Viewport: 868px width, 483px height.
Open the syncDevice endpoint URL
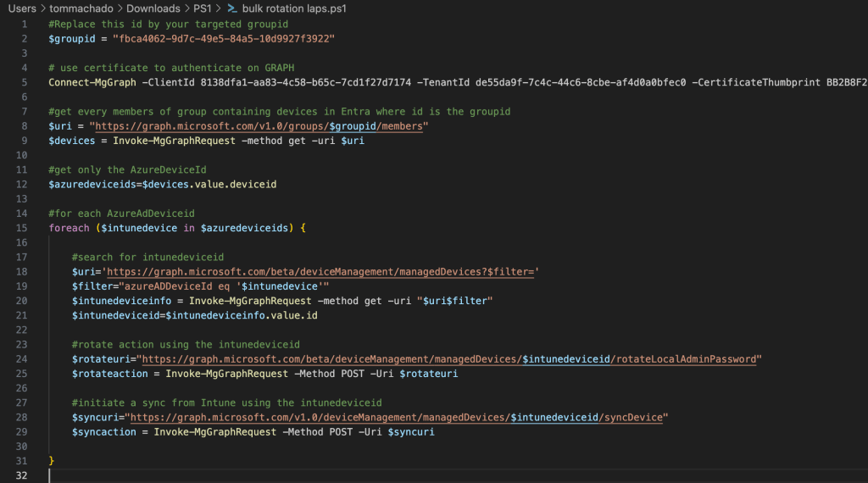(398, 418)
